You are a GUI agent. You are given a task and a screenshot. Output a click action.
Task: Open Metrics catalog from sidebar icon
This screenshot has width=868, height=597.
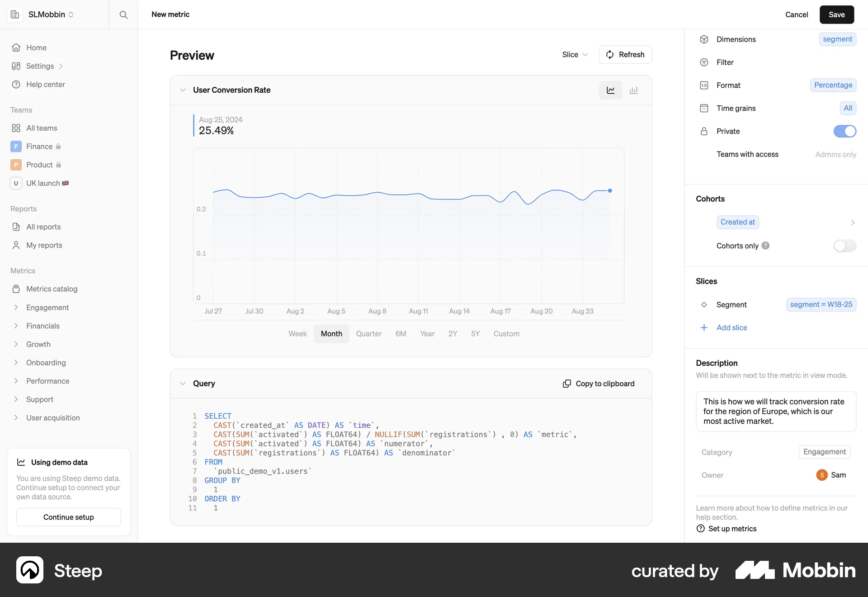point(16,289)
